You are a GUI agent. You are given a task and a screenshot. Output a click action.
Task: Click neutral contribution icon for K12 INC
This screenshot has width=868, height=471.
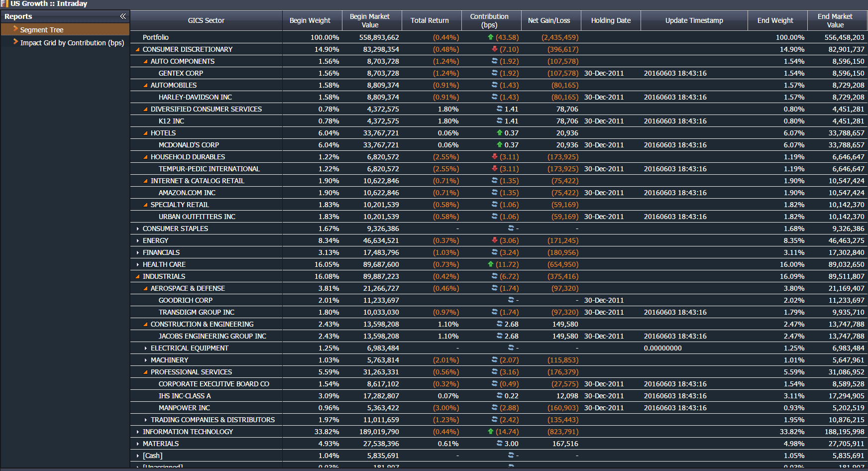(500, 121)
